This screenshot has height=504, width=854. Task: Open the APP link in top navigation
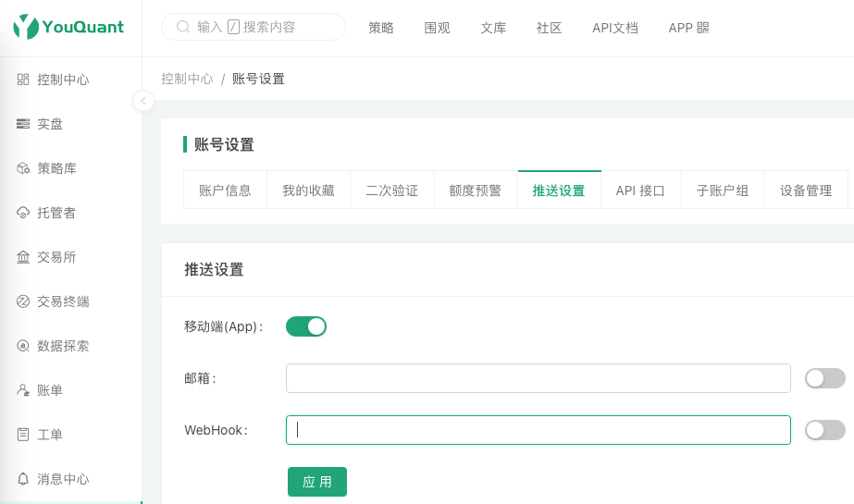pos(688,28)
